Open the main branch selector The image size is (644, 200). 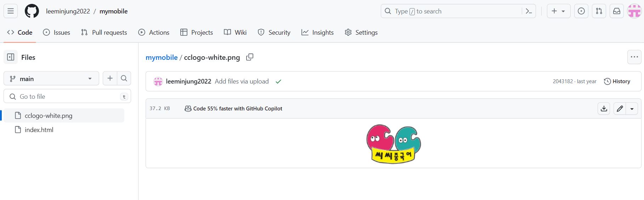(x=51, y=79)
